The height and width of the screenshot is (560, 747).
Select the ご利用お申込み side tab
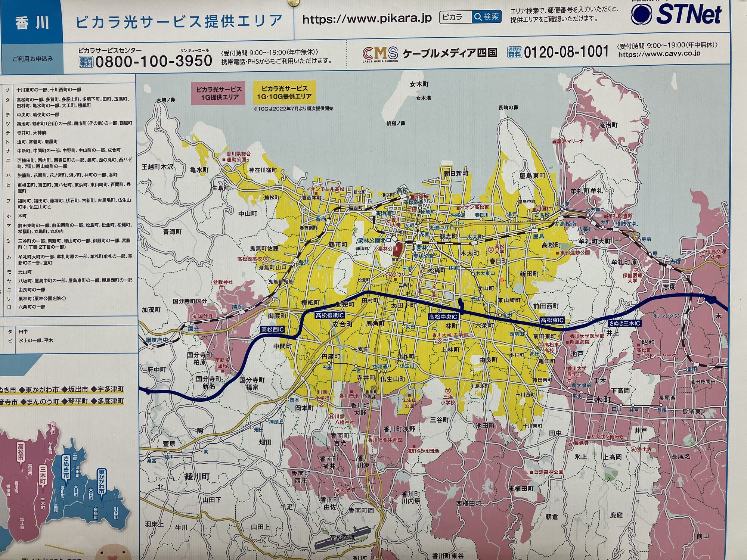[x=32, y=59]
